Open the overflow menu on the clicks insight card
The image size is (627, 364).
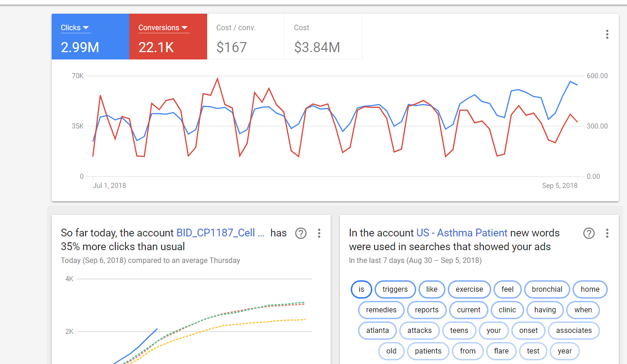point(319,233)
